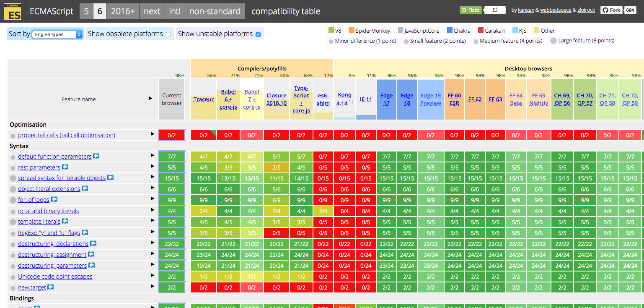Image resolution: width=644 pixels, height=308 pixels.
Task: Open the MDN flag icon for spread syntax
Action: coord(111,177)
